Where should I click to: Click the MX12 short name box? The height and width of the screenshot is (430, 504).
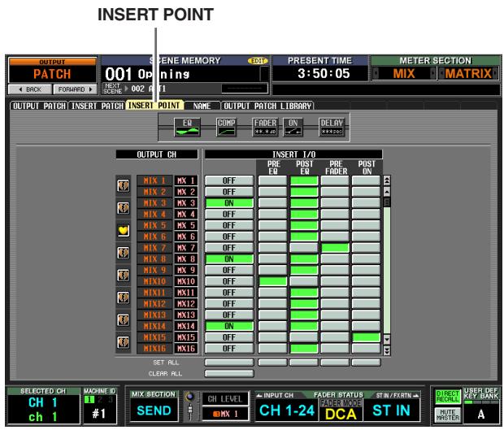(x=186, y=304)
